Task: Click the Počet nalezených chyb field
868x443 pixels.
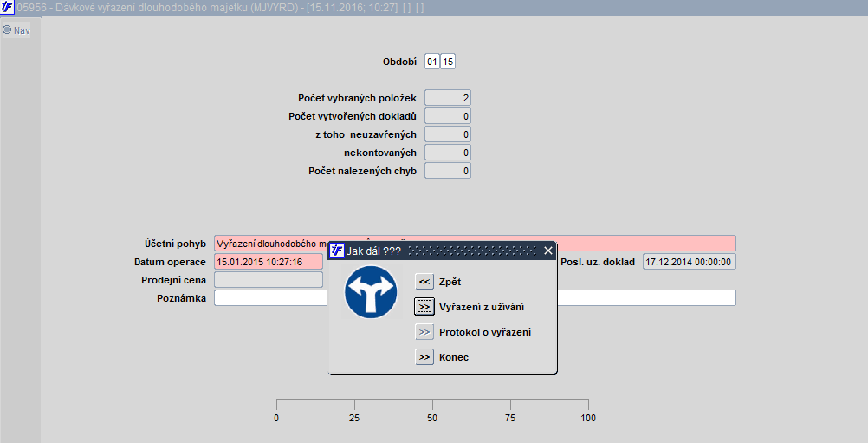Action: [x=448, y=171]
